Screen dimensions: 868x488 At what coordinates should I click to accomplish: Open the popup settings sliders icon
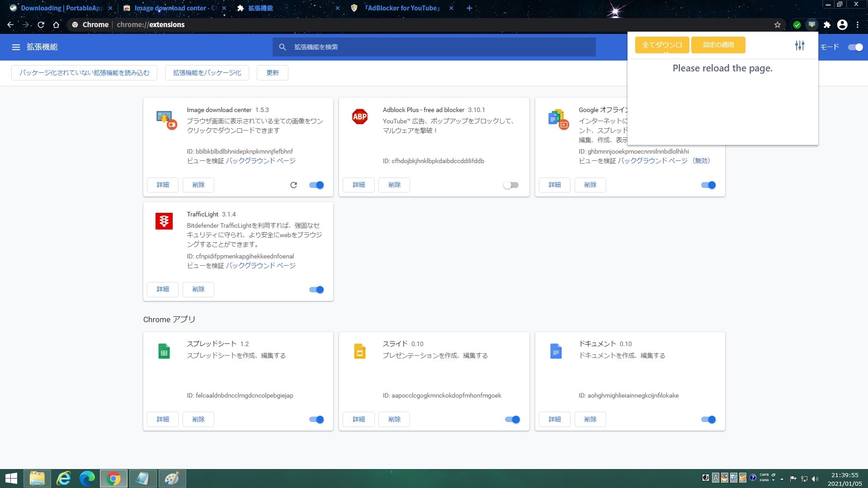[800, 45]
